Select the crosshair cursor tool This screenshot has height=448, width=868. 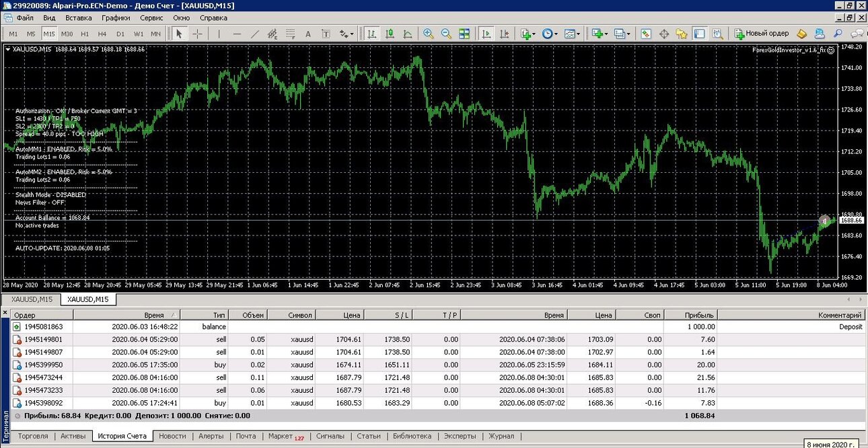click(x=197, y=34)
